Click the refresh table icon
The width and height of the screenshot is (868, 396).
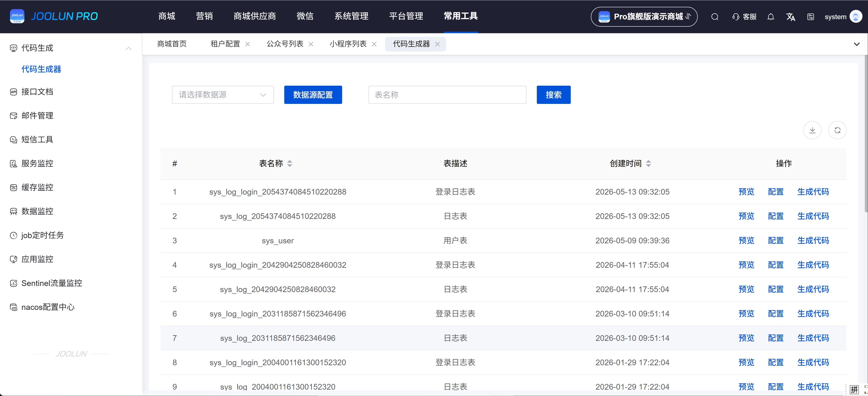click(x=837, y=130)
